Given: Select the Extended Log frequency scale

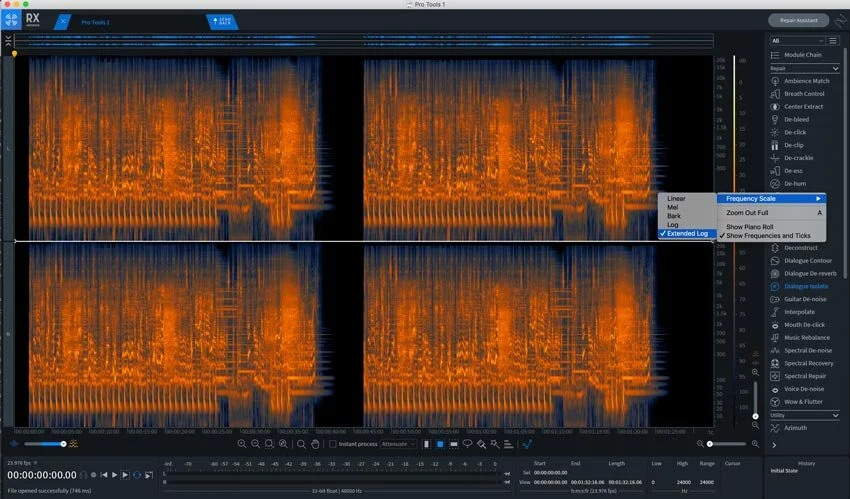Looking at the screenshot, I should tap(687, 234).
